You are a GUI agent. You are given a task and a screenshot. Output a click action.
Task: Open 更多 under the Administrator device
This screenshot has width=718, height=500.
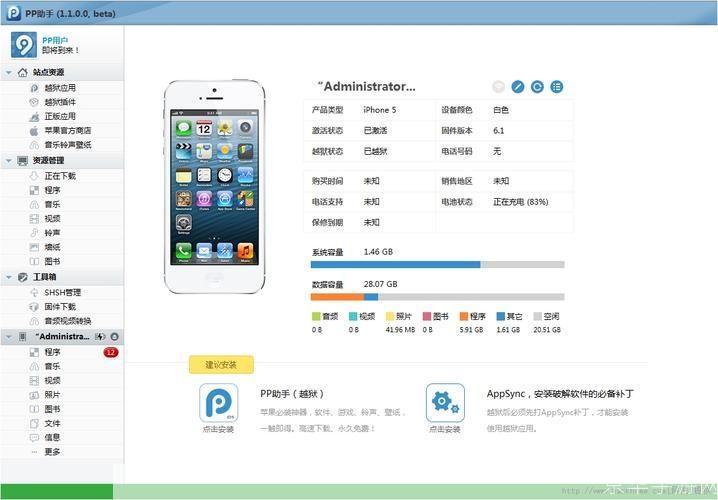point(52,451)
